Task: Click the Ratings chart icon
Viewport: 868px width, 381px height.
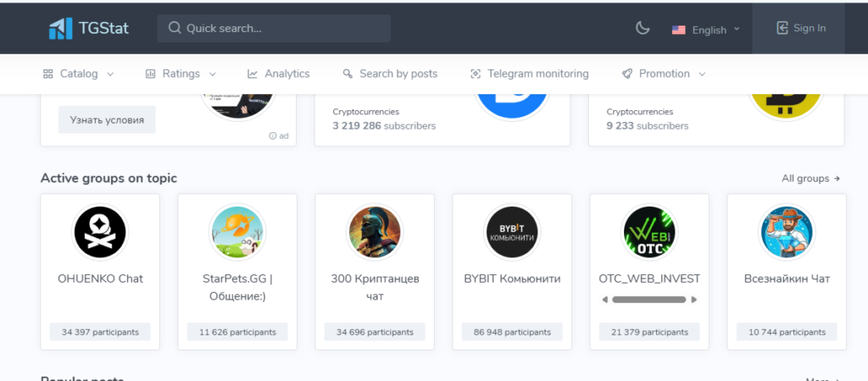Action: pyautogui.click(x=151, y=74)
